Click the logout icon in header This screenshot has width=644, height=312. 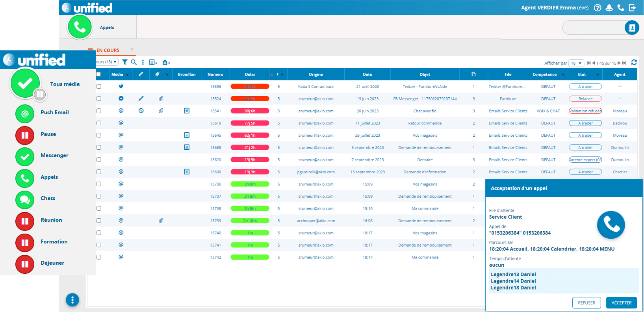(633, 7)
